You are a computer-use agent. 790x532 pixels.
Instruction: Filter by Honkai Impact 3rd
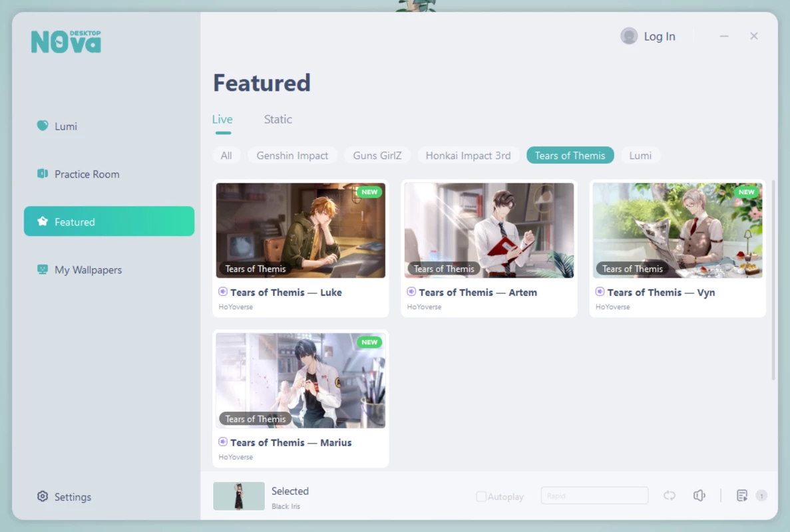(468, 156)
